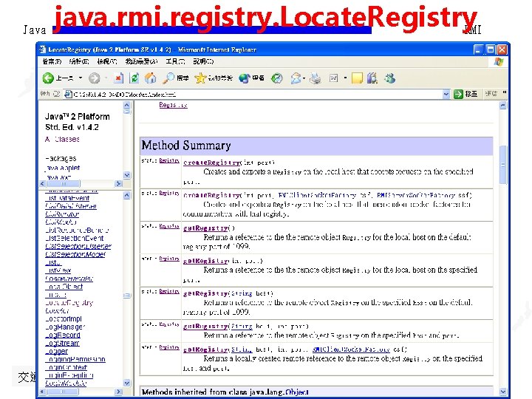Screen dimensions: 532x399
Task: Open the Help menu
Action: (x=203, y=61)
